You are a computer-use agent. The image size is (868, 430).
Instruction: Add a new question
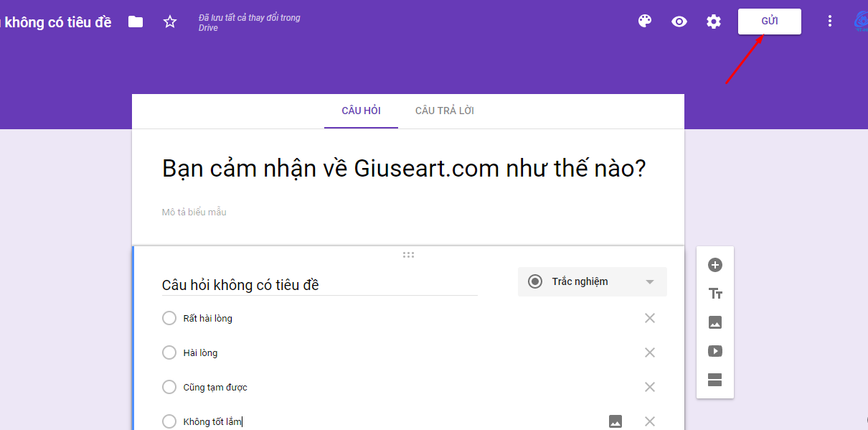tap(715, 265)
